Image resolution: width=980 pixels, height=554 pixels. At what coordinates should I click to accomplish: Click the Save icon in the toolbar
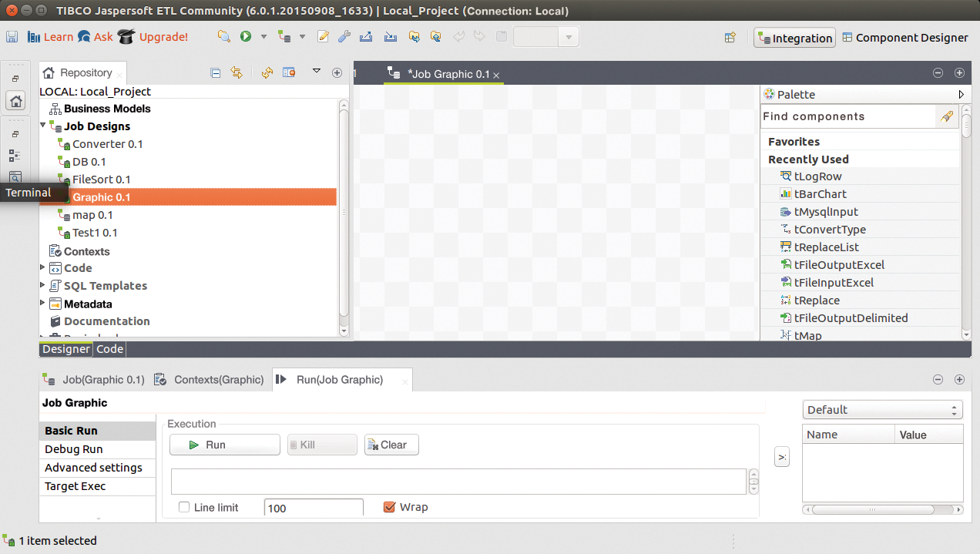[x=12, y=37]
